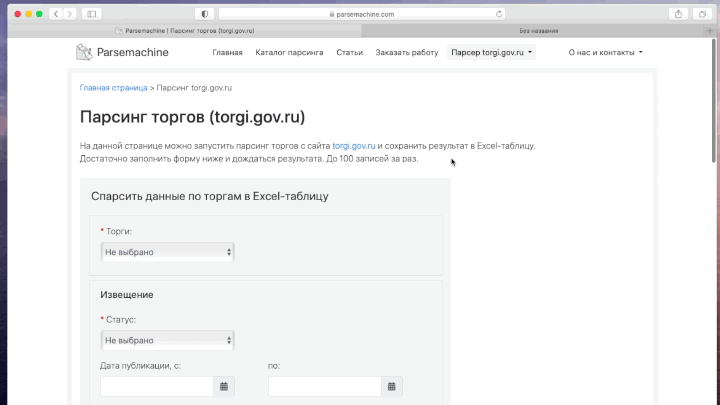Screen dimensions: 720x405
Task: Click the Дата публикации start date field
Action: (157, 386)
